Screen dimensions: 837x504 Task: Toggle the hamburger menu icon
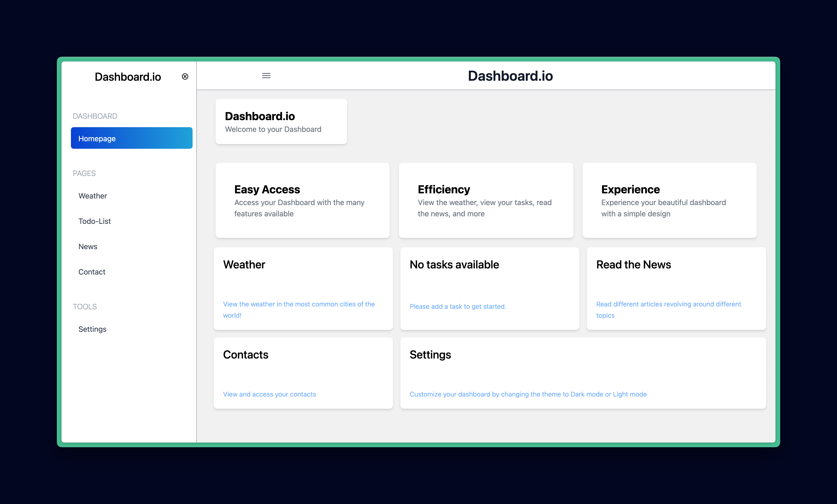click(x=266, y=76)
